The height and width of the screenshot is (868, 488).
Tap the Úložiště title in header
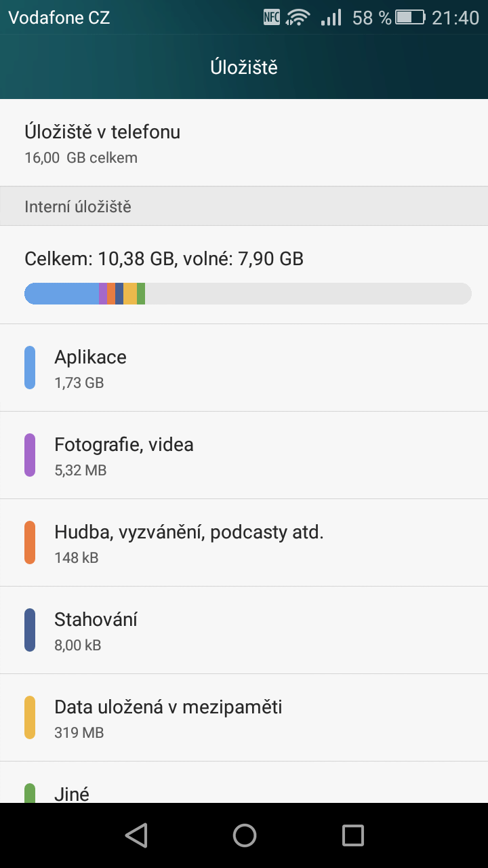[244, 67]
